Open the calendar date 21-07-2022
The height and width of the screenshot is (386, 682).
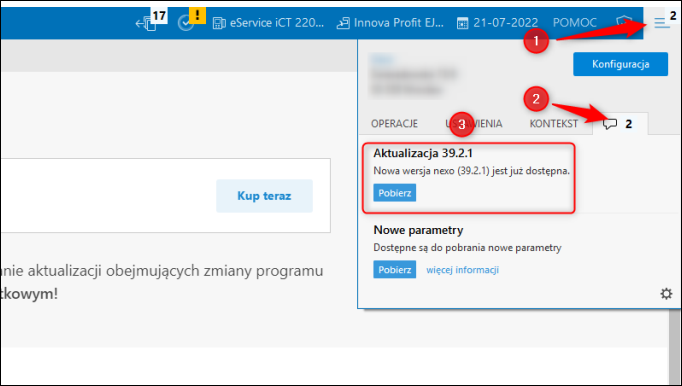[497, 23]
